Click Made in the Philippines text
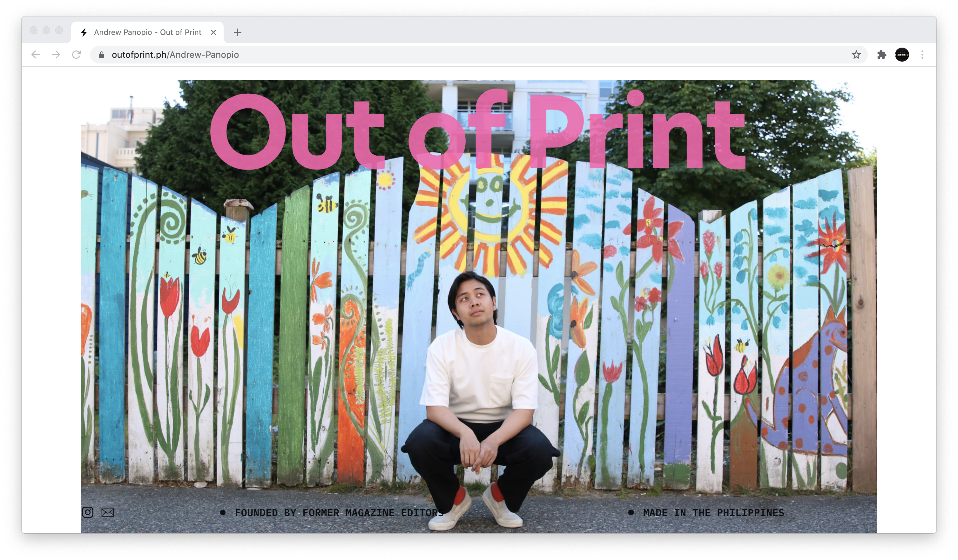The height and width of the screenshot is (560, 958). 713,512
